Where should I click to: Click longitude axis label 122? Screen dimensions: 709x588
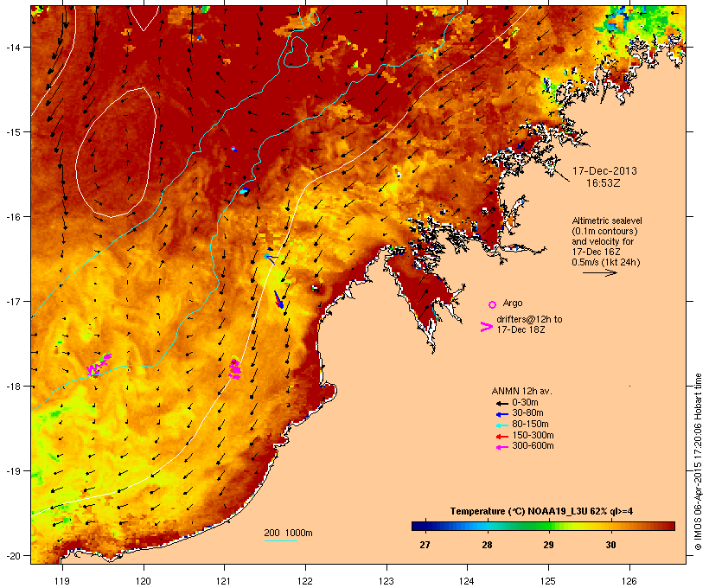point(305,581)
